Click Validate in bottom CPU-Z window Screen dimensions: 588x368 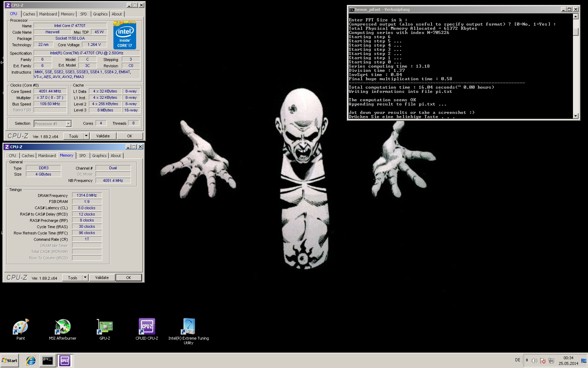(x=102, y=278)
